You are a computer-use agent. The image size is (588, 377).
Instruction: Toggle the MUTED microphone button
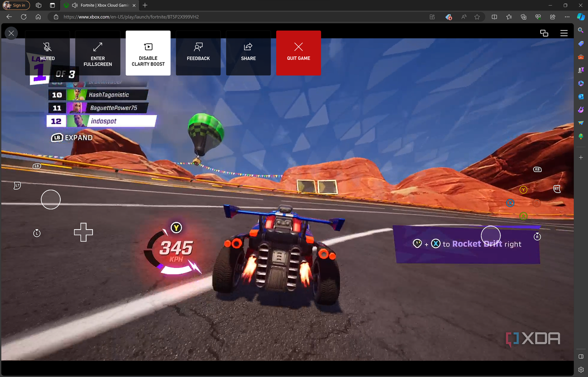(47, 53)
